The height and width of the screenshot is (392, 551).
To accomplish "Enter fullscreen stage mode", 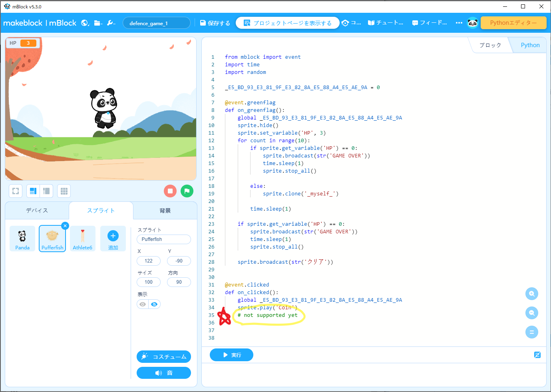I will 16,191.
